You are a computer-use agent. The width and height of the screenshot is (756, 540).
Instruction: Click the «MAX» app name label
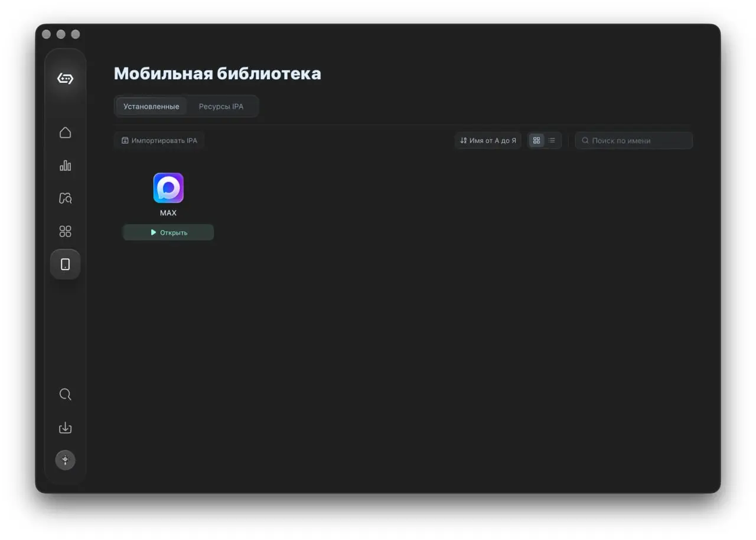(x=168, y=213)
